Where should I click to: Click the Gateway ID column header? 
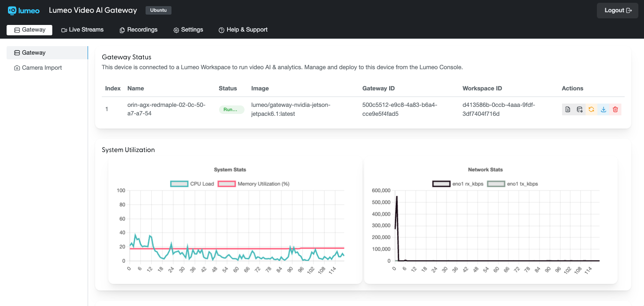(x=378, y=89)
